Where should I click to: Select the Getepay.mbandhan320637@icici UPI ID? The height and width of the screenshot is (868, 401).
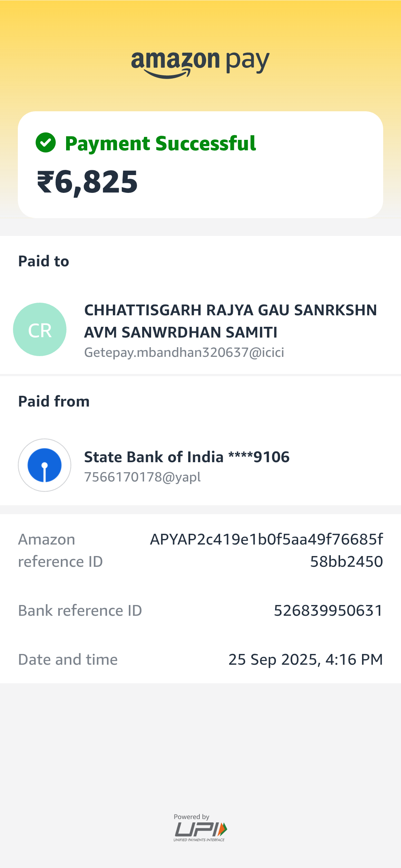184,352
